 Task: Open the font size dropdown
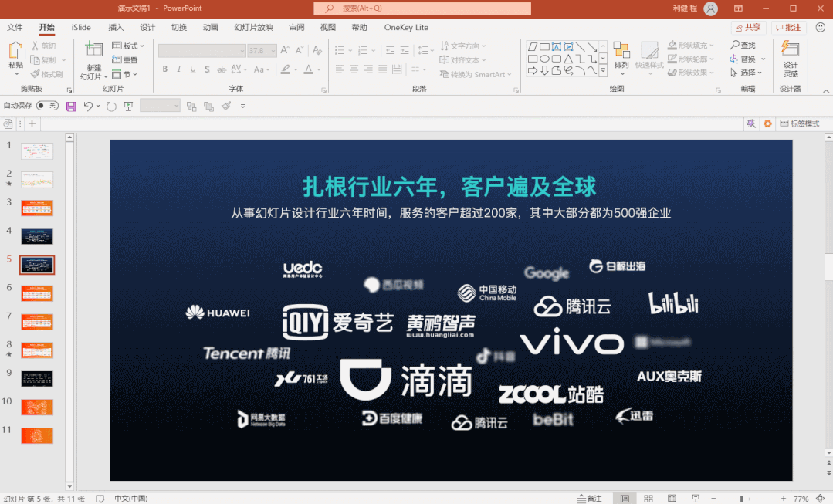click(273, 51)
